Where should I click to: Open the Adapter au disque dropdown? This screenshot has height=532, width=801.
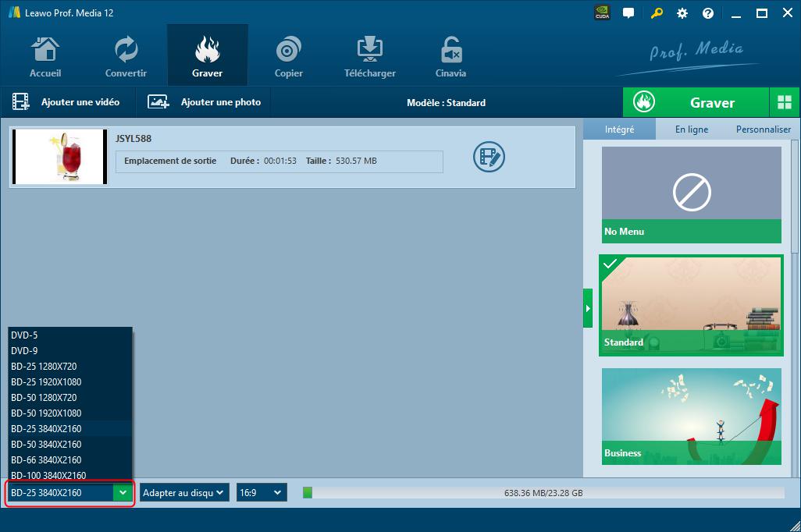coord(184,493)
